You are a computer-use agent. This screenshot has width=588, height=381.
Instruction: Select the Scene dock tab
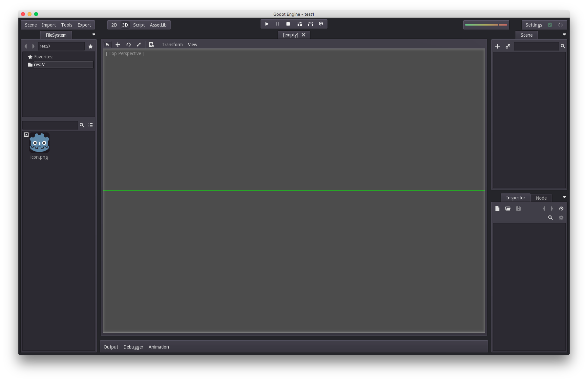(527, 35)
